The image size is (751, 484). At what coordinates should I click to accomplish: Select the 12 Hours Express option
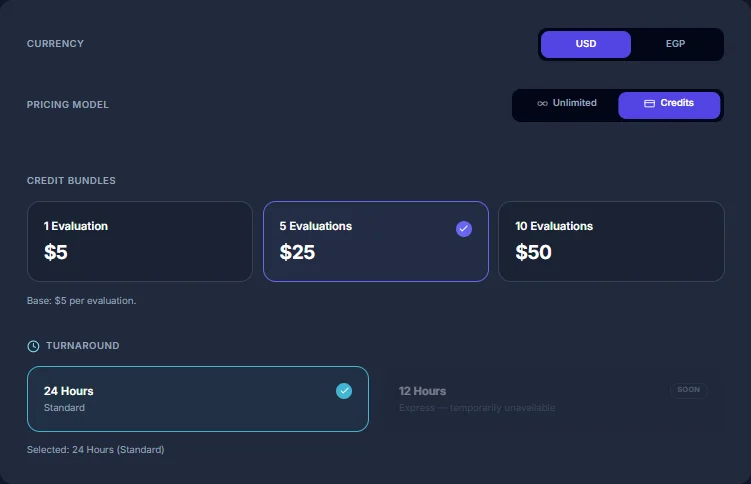[553, 399]
